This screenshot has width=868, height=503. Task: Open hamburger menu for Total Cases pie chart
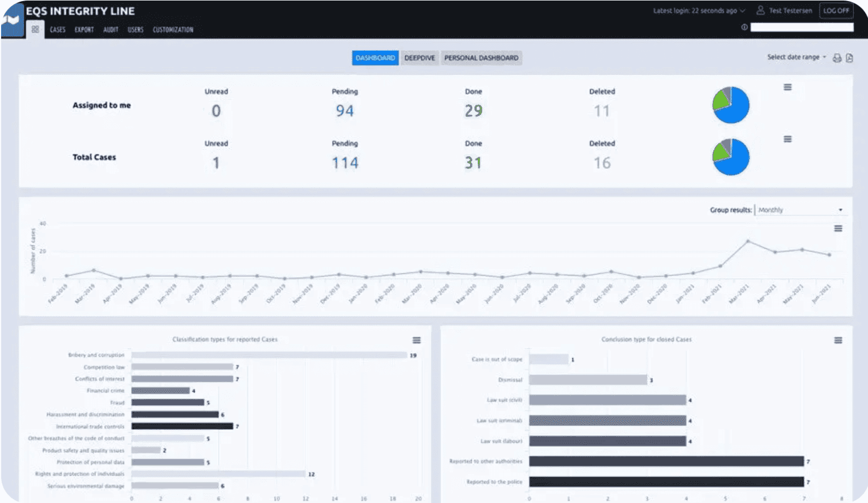[788, 139]
